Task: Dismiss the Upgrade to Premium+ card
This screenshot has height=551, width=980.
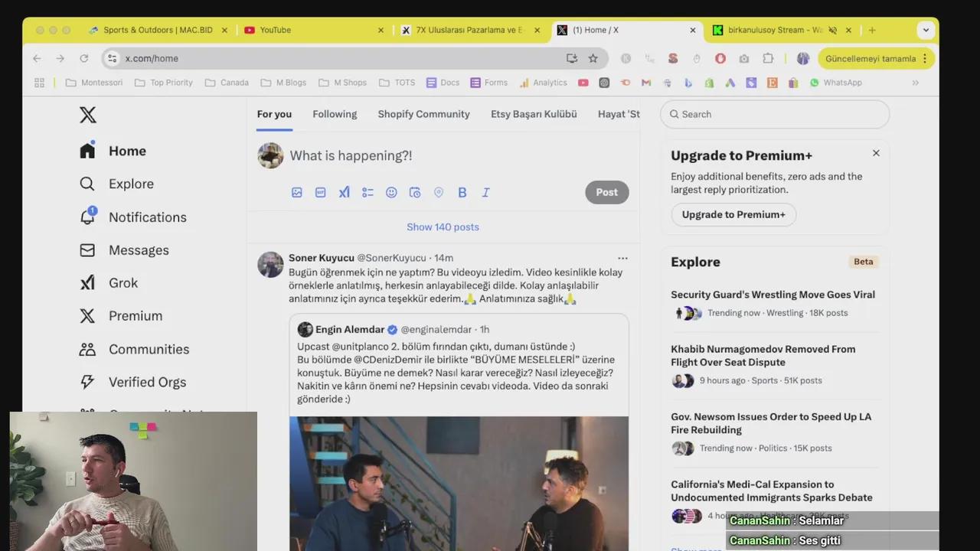Action: pos(876,153)
